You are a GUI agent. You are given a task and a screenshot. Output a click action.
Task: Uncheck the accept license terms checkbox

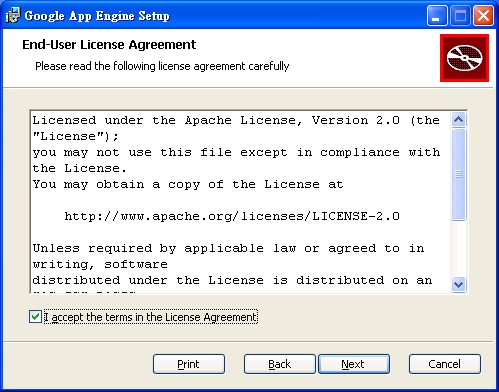pyautogui.click(x=35, y=317)
